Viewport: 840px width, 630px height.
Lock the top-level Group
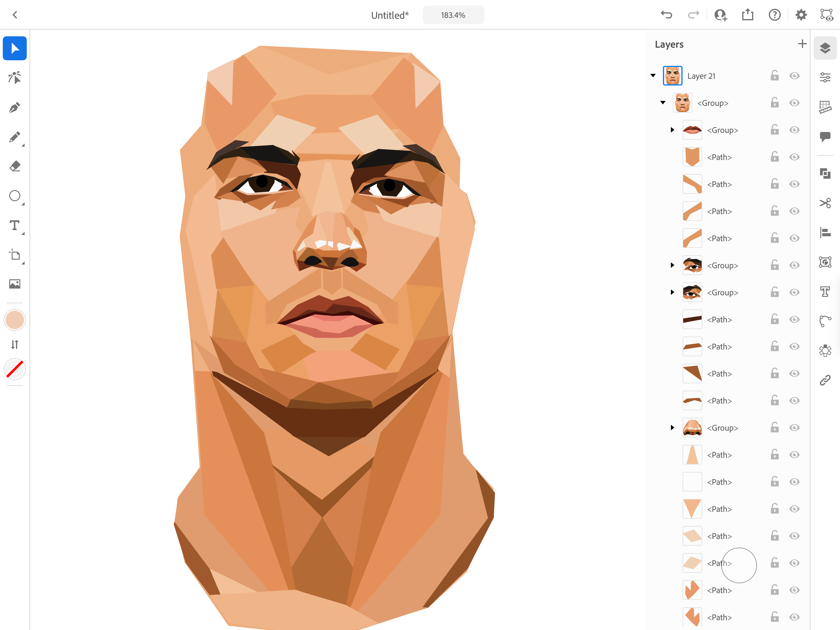click(775, 102)
